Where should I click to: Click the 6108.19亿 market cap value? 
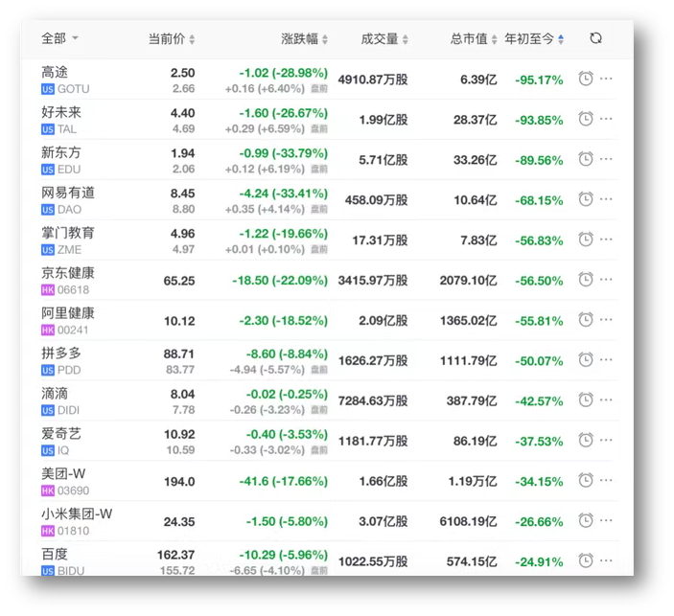point(468,521)
